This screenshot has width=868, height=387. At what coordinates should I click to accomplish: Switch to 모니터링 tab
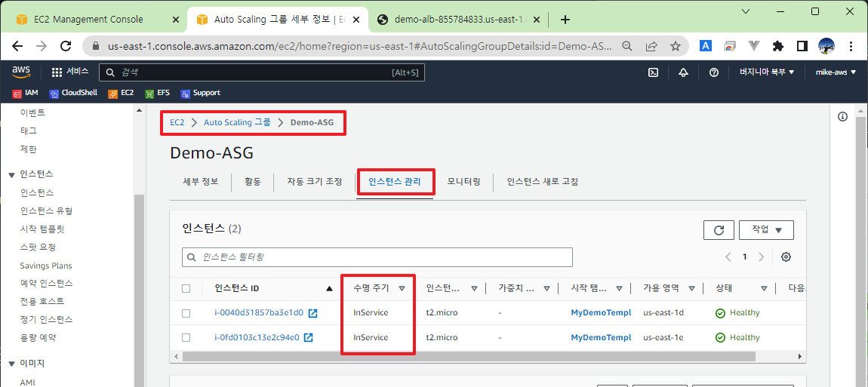[x=464, y=182]
